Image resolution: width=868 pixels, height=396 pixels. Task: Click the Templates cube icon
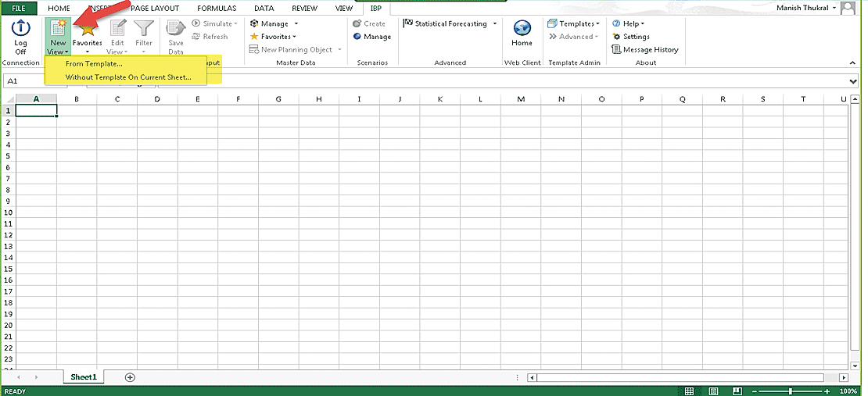tap(552, 23)
